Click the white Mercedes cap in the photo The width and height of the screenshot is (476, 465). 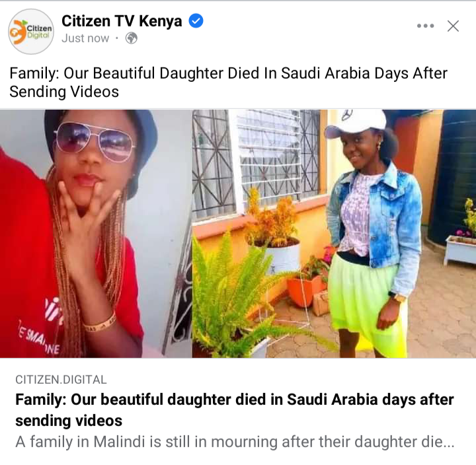(356, 123)
